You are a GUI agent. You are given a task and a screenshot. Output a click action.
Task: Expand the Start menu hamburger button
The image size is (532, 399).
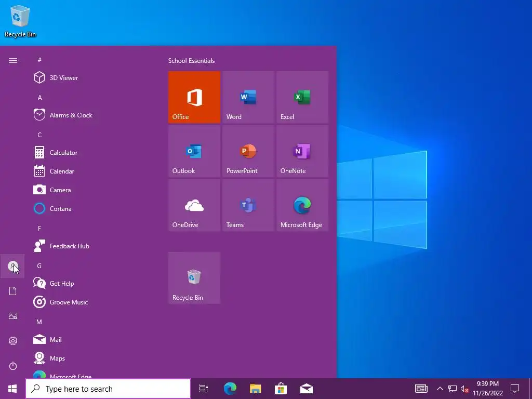point(13,60)
